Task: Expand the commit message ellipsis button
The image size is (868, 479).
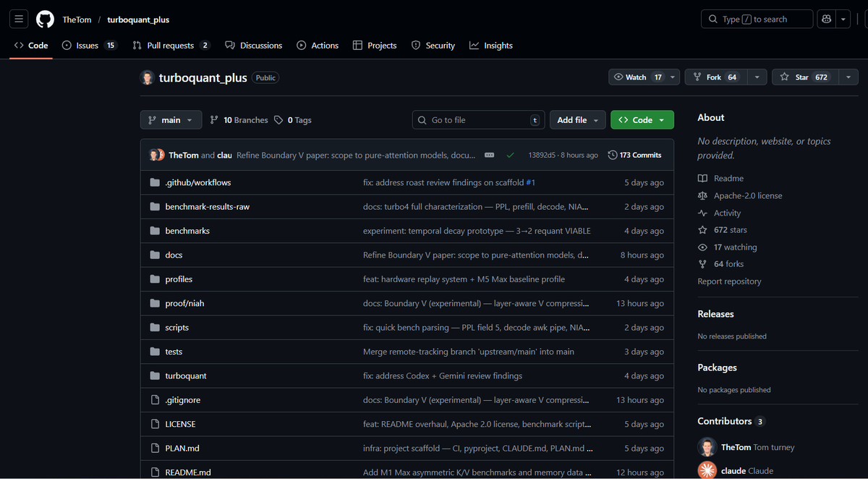Action: pyautogui.click(x=489, y=155)
